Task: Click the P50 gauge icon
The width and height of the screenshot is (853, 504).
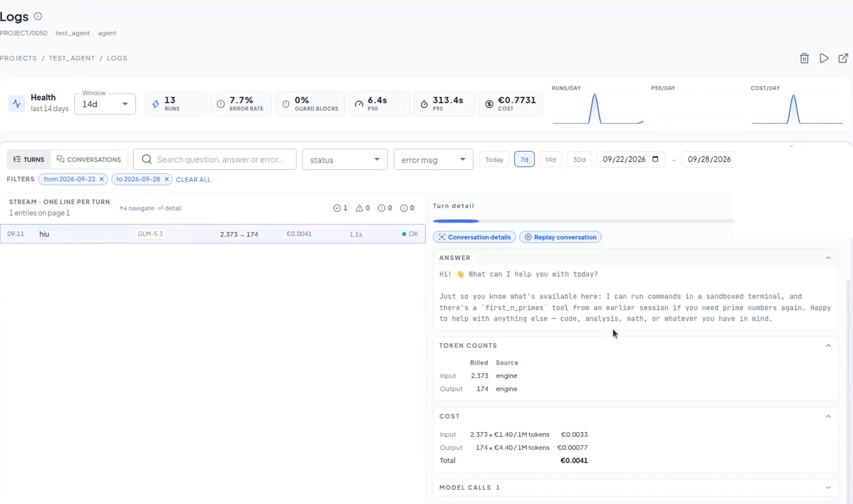Action: (359, 104)
